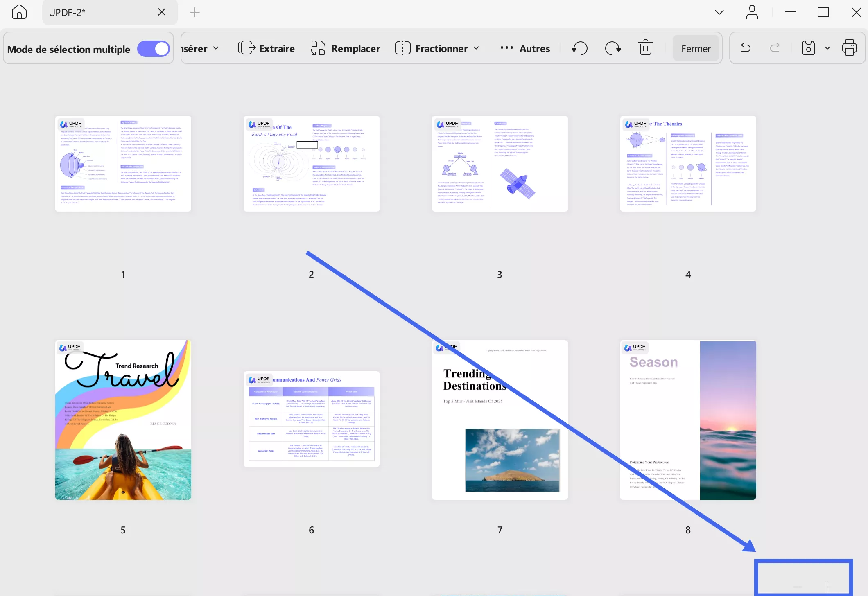This screenshot has height=596, width=868.
Task: Click the Fermer button
Action: click(x=696, y=48)
